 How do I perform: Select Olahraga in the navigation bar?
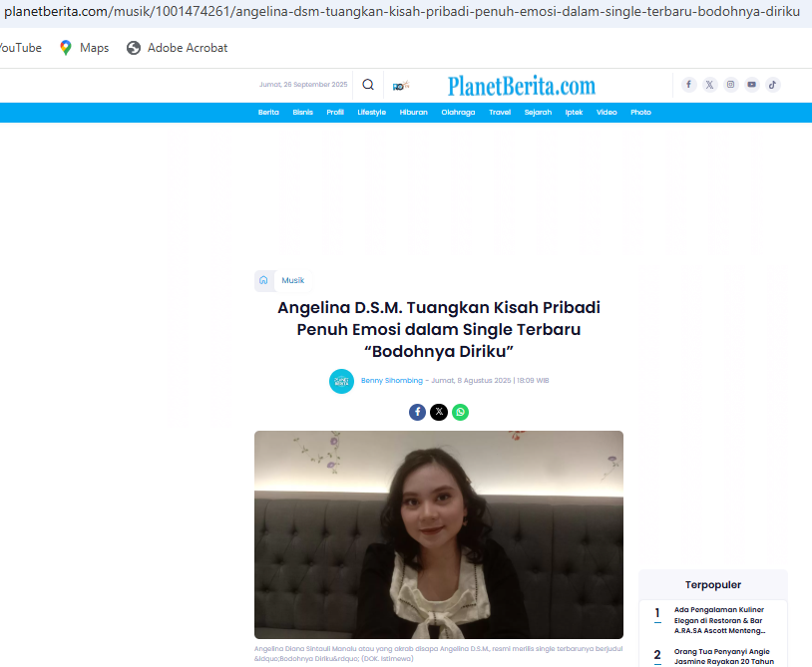click(458, 113)
